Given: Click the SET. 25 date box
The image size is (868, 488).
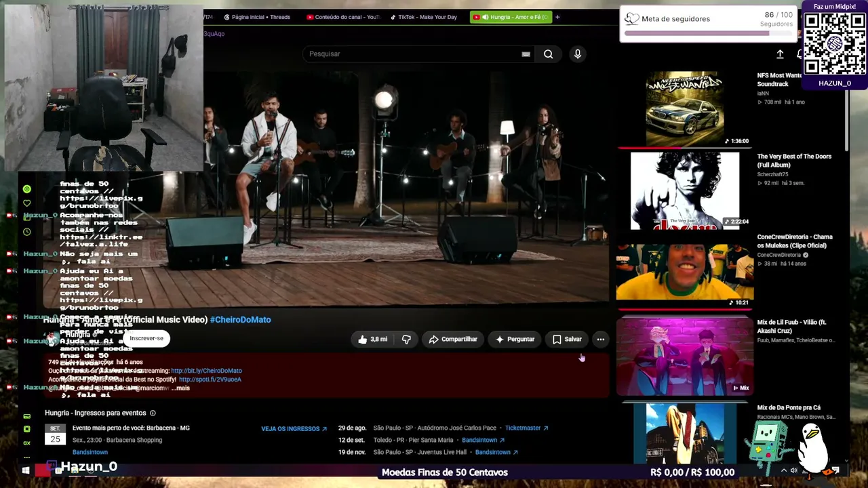Looking at the screenshot, I should 55,434.
